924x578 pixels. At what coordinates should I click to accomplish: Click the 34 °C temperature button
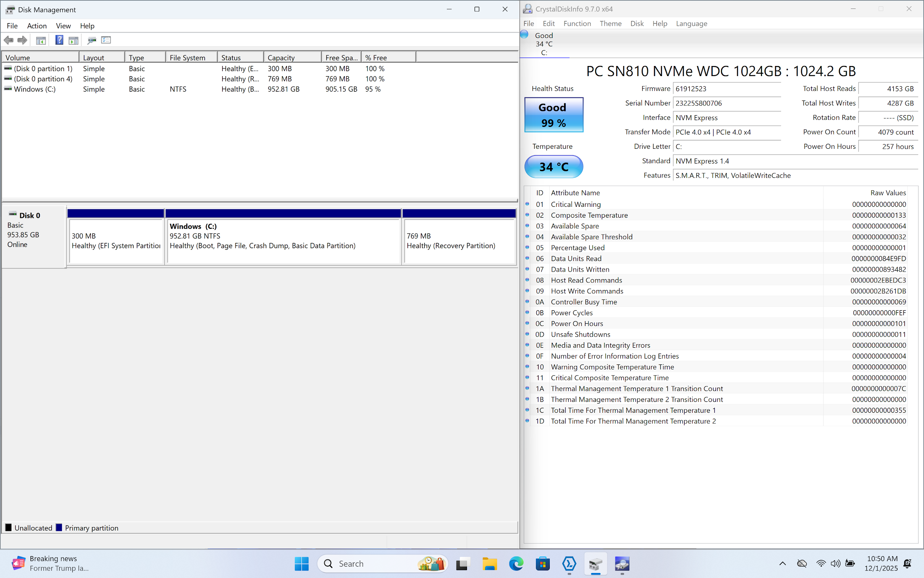pyautogui.click(x=554, y=167)
